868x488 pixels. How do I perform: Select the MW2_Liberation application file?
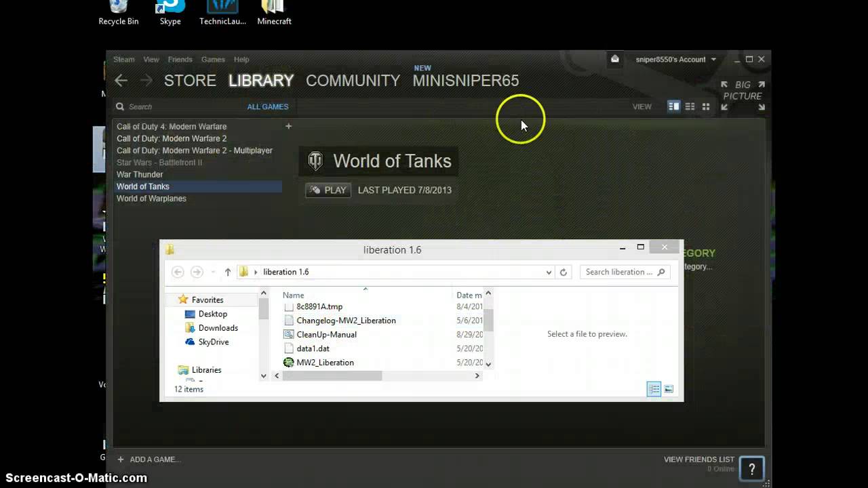pos(325,363)
